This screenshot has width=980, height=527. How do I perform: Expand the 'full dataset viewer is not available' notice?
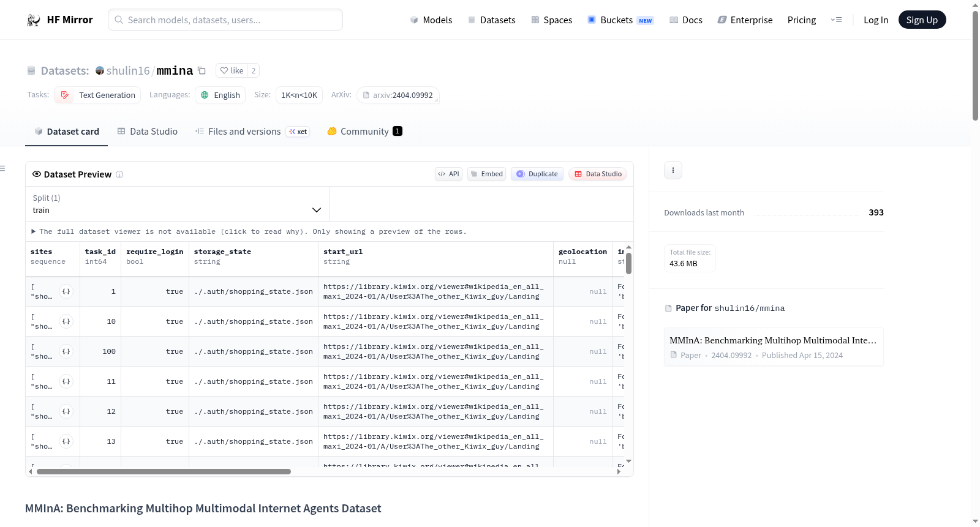[x=249, y=231]
